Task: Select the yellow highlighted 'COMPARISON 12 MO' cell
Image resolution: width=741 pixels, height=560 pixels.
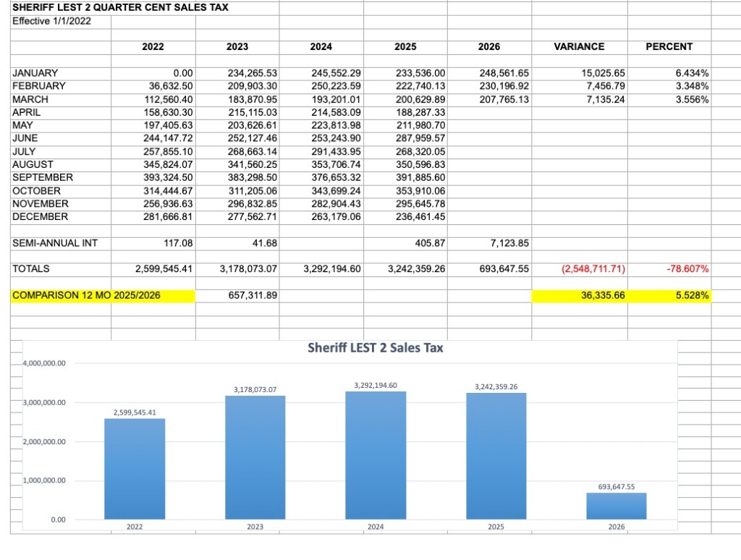Action: 62,296
